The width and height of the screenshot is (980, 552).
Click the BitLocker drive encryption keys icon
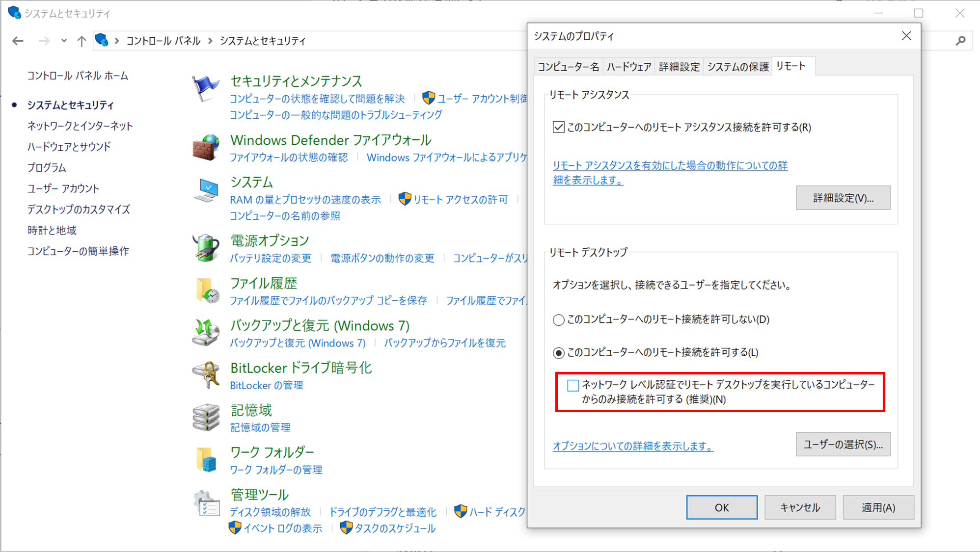pos(205,375)
